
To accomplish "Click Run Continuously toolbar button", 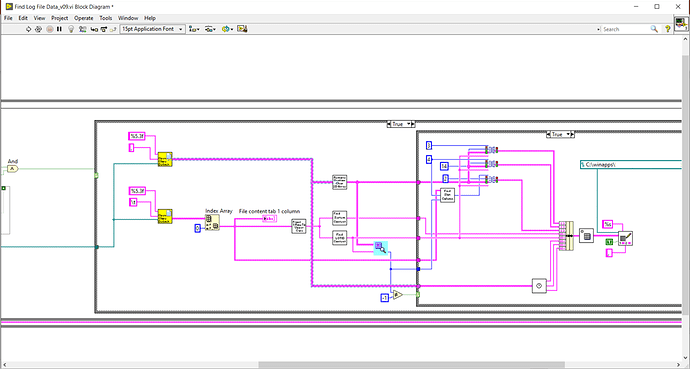I will 38,29.
